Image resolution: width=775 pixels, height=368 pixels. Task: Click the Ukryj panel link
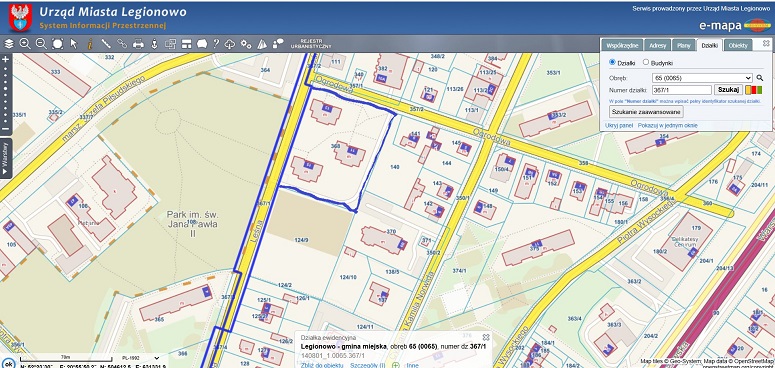pyautogui.click(x=619, y=125)
